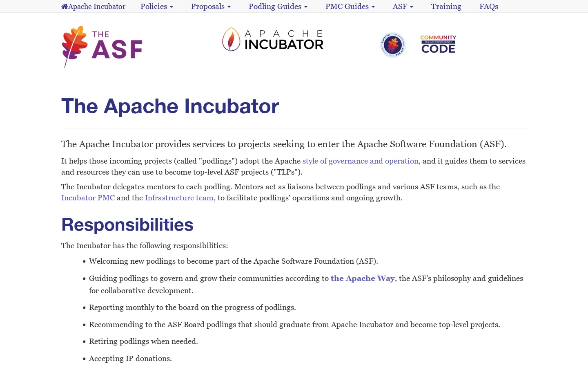Click the Support the ASF badge
This screenshot has height=368, width=588.
(x=392, y=45)
